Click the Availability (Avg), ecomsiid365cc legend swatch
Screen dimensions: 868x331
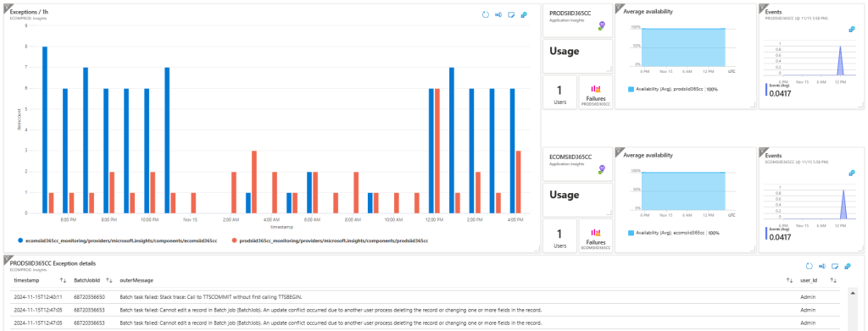(x=632, y=233)
